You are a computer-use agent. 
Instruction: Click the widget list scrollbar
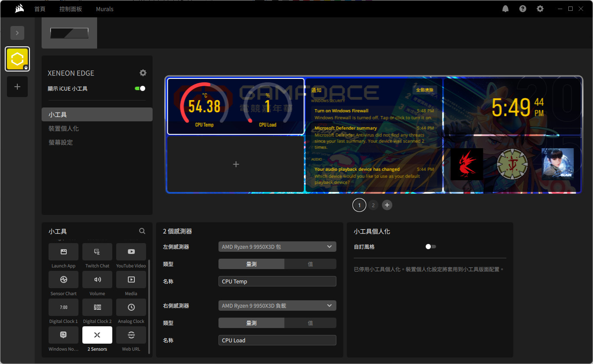[x=149, y=306]
